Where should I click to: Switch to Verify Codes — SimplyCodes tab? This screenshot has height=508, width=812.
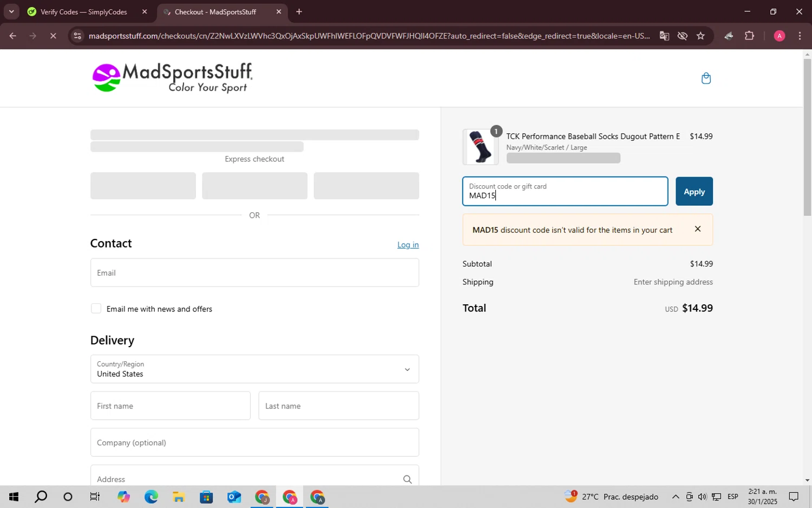click(x=83, y=12)
